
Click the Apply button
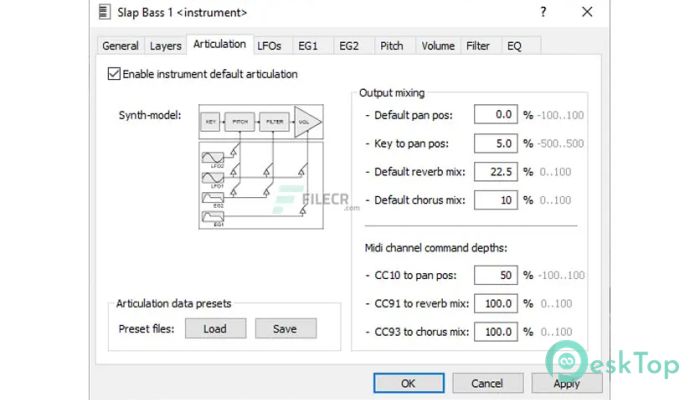[567, 383]
